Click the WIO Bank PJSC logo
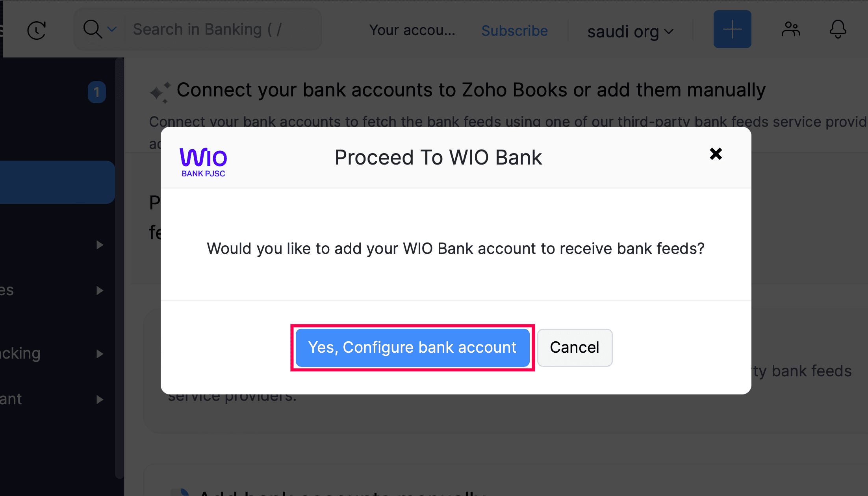868x496 pixels. pos(203,162)
